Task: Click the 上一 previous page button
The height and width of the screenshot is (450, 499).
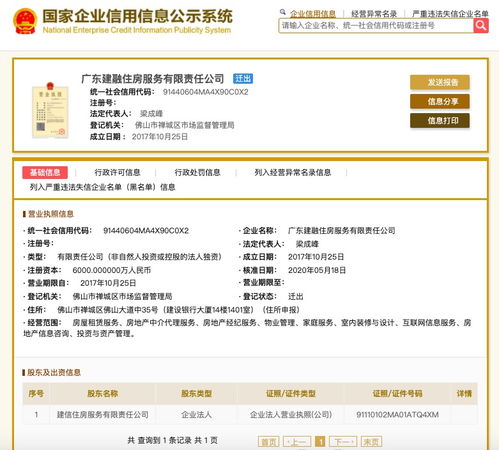Action: [x=297, y=442]
